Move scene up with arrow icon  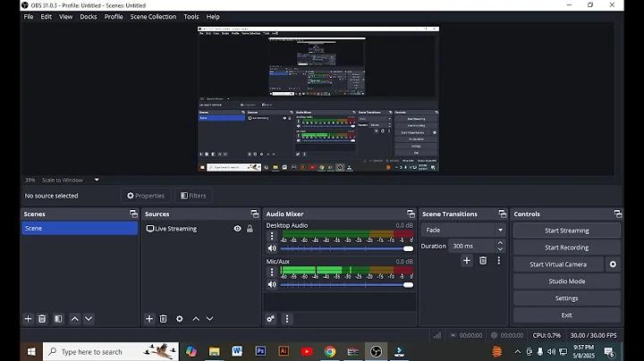tap(75, 319)
